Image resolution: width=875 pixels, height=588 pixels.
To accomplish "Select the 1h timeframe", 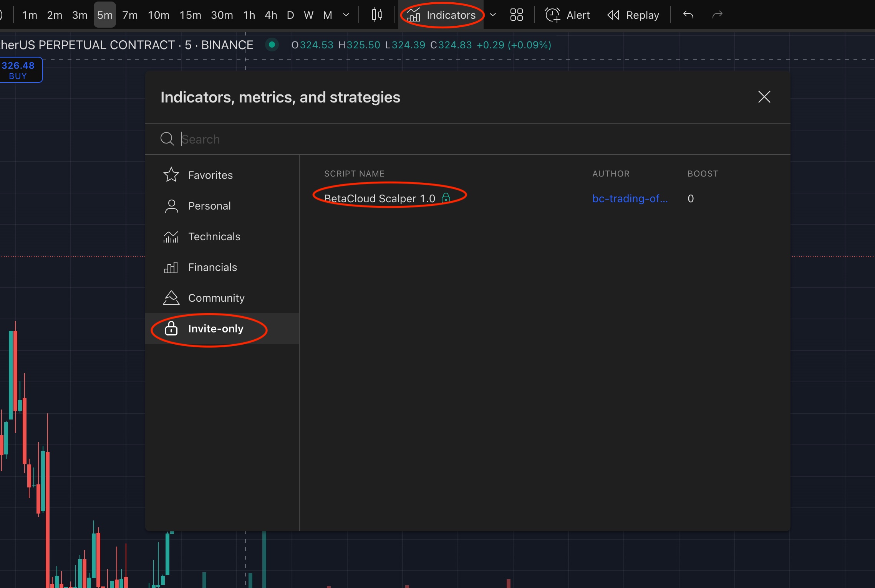I will (x=249, y=15).
